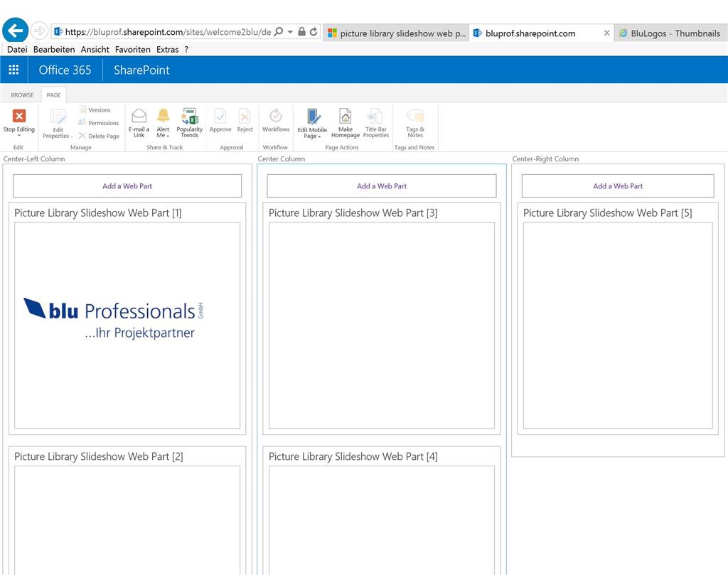Select the PAGE ribbon tab
The height and width of the screenshot is (575, 728).
pyautogui.click(x=53, y=95)
